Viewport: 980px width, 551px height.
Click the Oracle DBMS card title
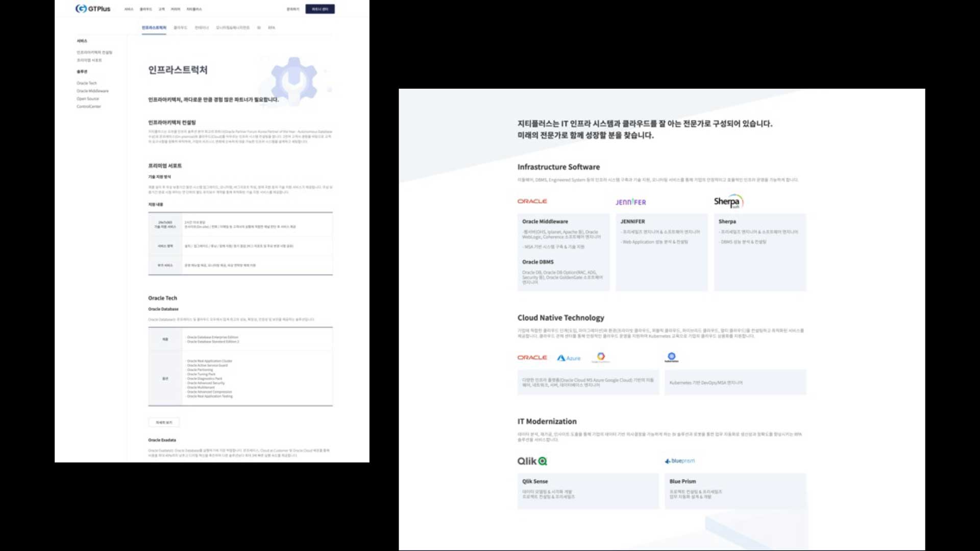pos(537,262)
